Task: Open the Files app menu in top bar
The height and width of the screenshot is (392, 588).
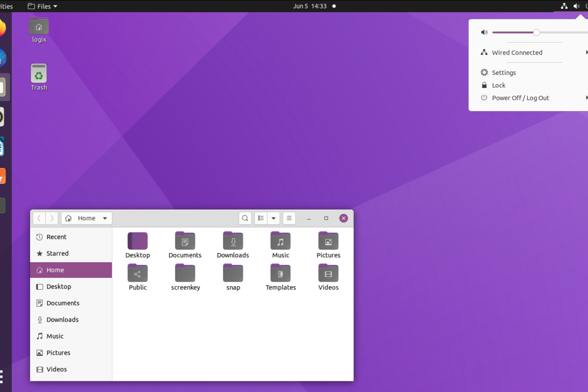Action: (x=43, y=7)
